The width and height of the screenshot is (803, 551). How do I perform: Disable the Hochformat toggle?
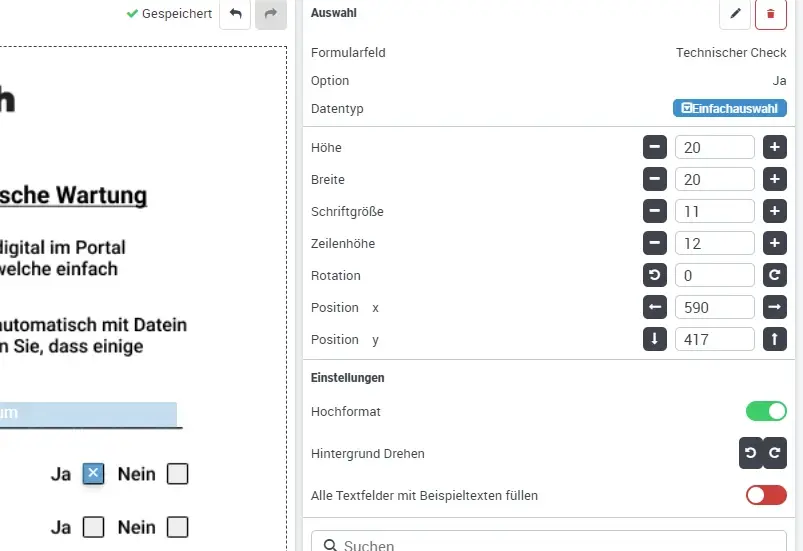point(766,412)
